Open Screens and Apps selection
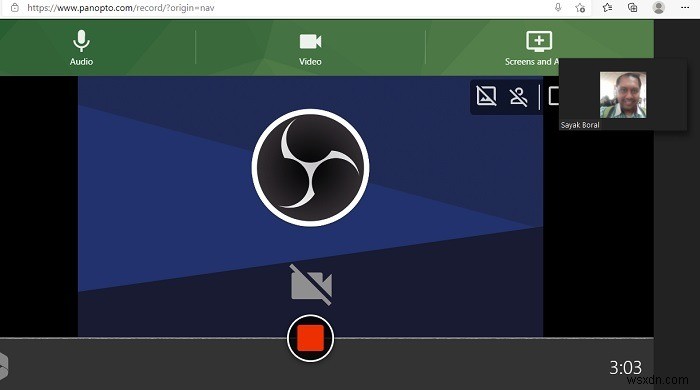This screenshot has height=390, width=700. pyautogui.click(x=532, y=49)
